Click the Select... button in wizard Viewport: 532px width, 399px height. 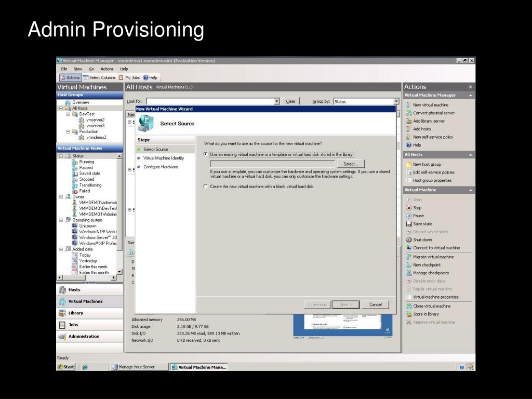351,164
